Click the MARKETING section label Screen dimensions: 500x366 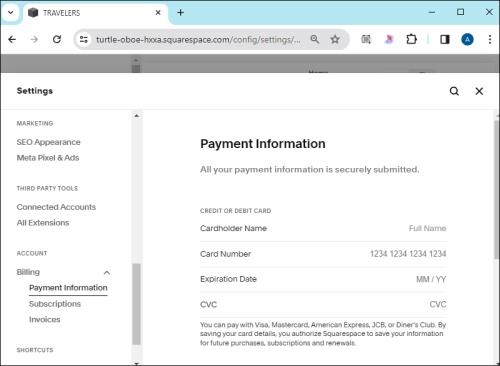coord(35,123)
